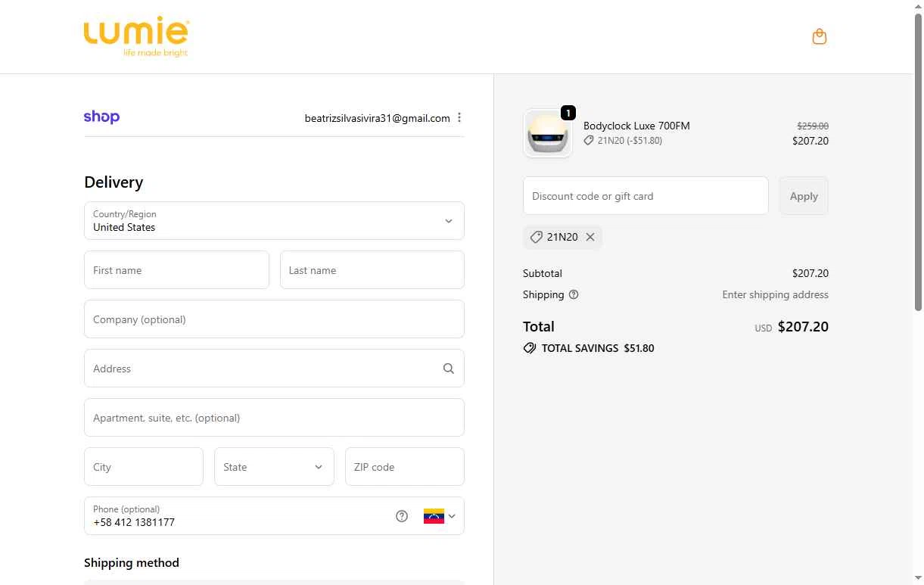Focus the Address field

click(274, 369)
